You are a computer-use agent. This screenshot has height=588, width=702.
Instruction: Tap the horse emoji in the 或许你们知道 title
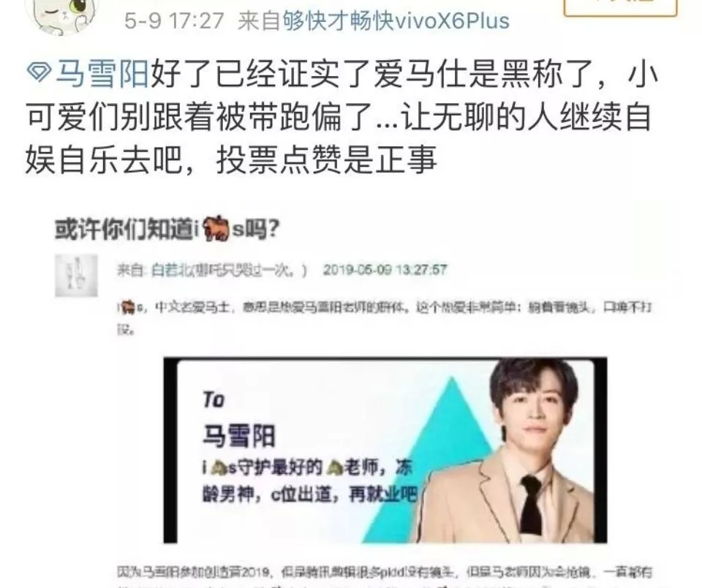[x=216, y=228]
